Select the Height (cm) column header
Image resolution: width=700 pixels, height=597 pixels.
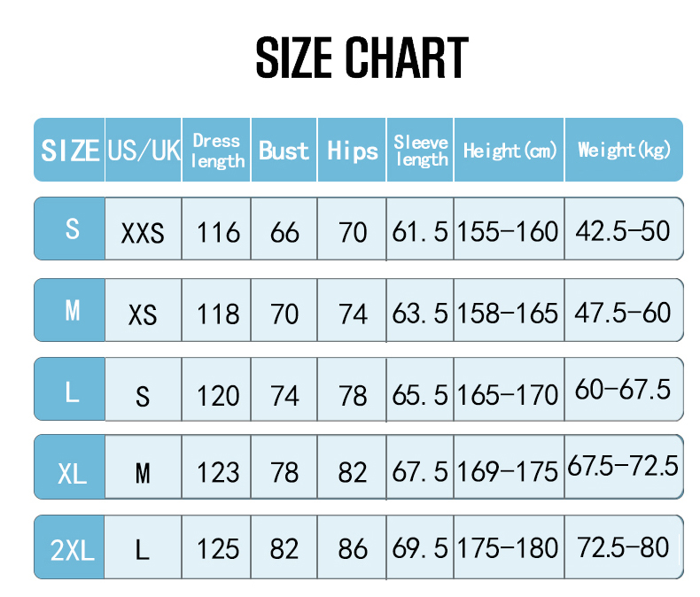point(509,151)
